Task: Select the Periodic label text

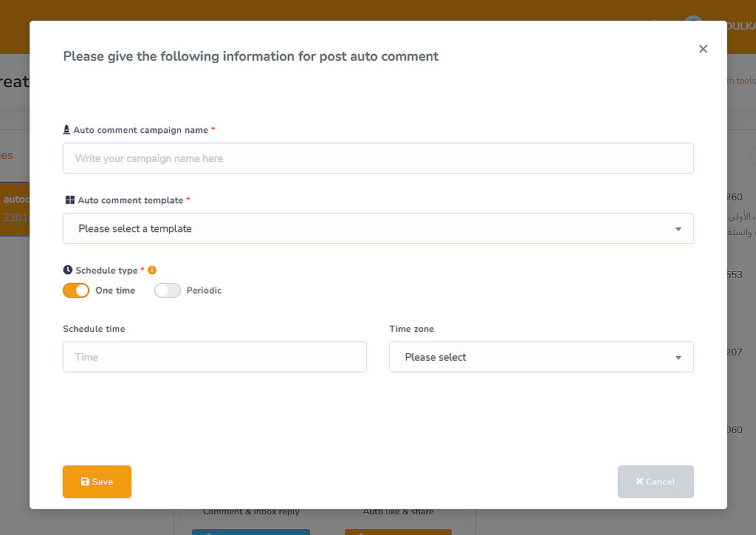Action: [x=204, y=290]
